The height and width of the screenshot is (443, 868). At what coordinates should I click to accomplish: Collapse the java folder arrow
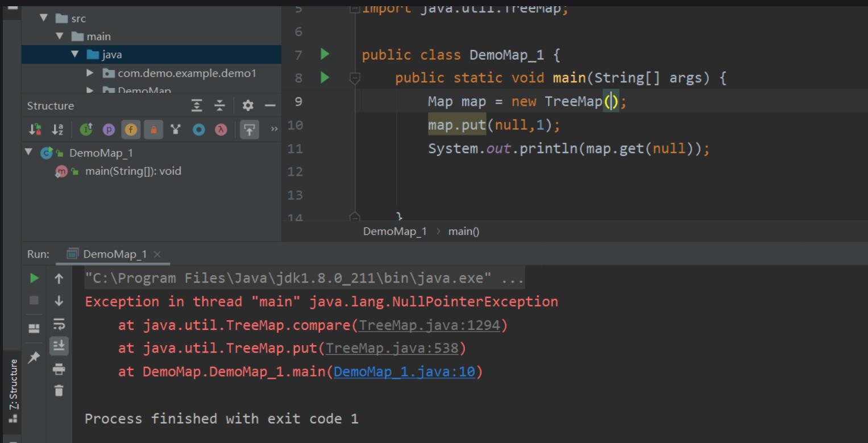74,55
